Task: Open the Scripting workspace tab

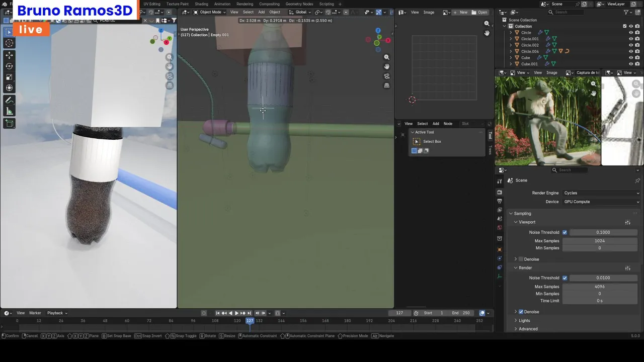Action: [327, 4]
